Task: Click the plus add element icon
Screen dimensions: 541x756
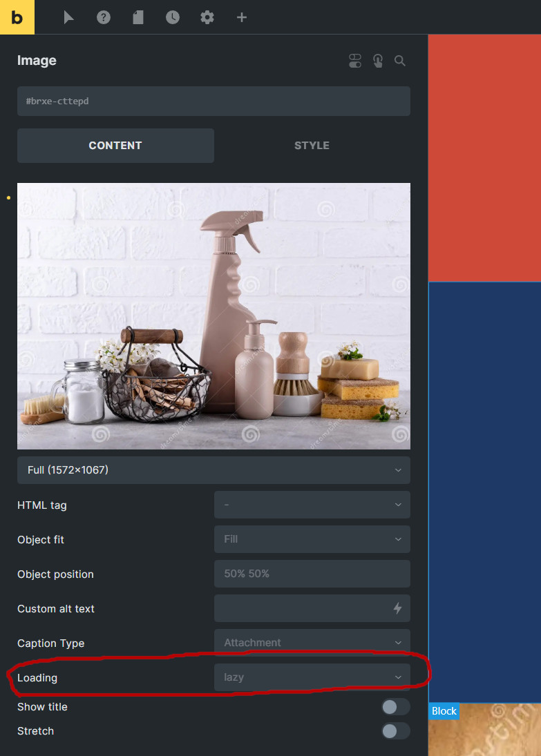Action: pos(242,17)
